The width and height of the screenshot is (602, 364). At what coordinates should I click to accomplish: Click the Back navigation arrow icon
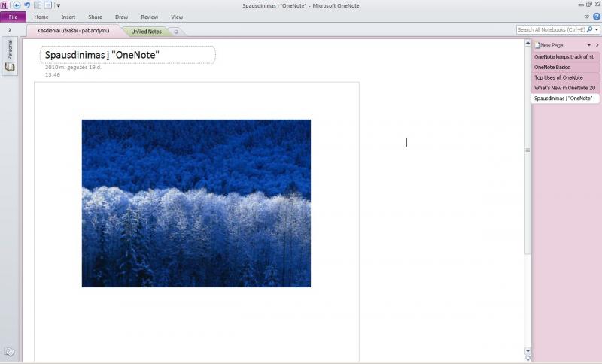(17, 5)
